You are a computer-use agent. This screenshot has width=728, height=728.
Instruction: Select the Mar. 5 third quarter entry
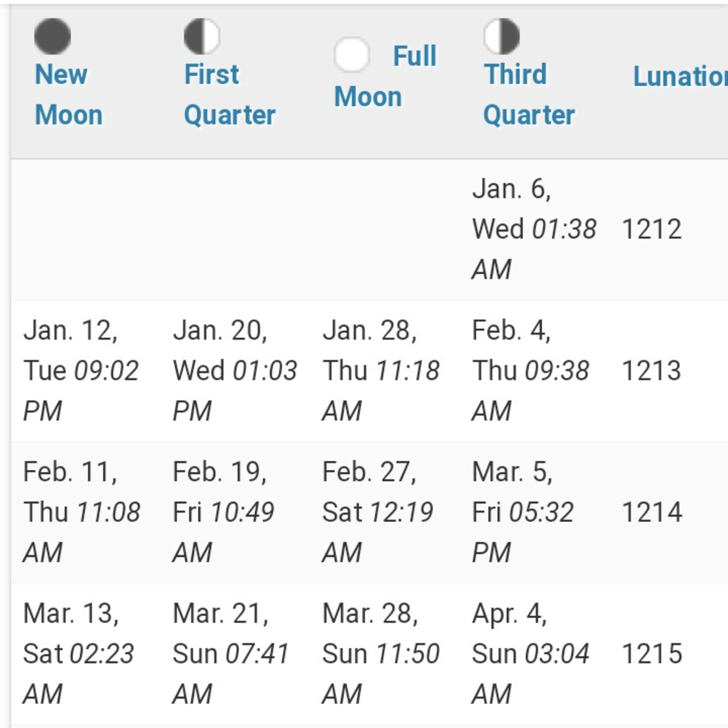(x=523, y=512)
